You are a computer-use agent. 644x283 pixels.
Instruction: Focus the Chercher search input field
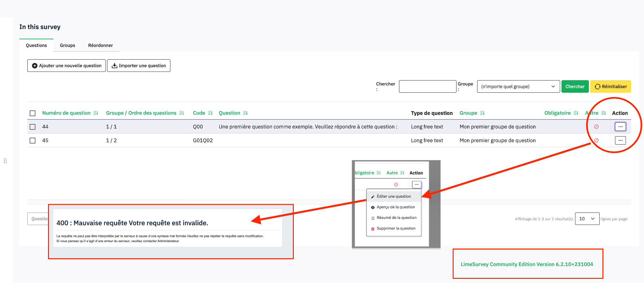pos(428,86)
